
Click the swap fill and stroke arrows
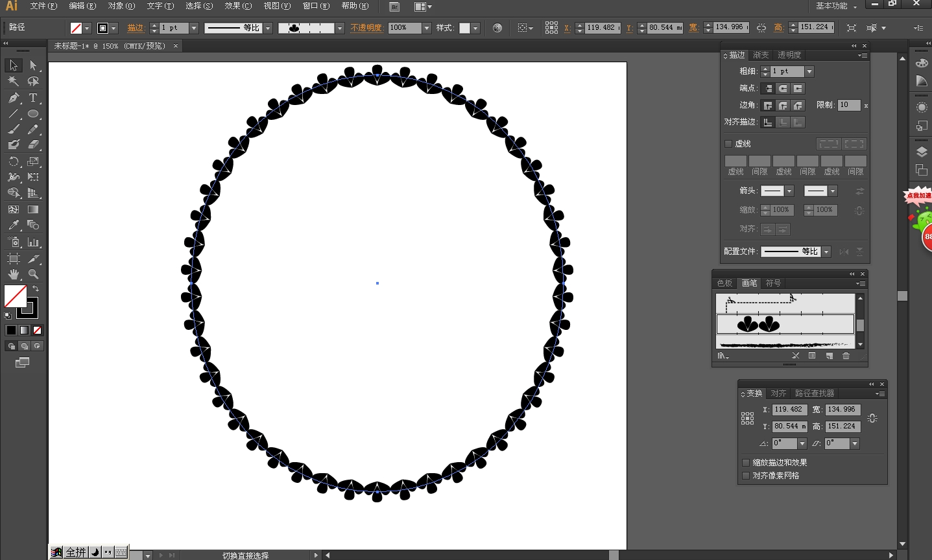click(x=36, y=288)
